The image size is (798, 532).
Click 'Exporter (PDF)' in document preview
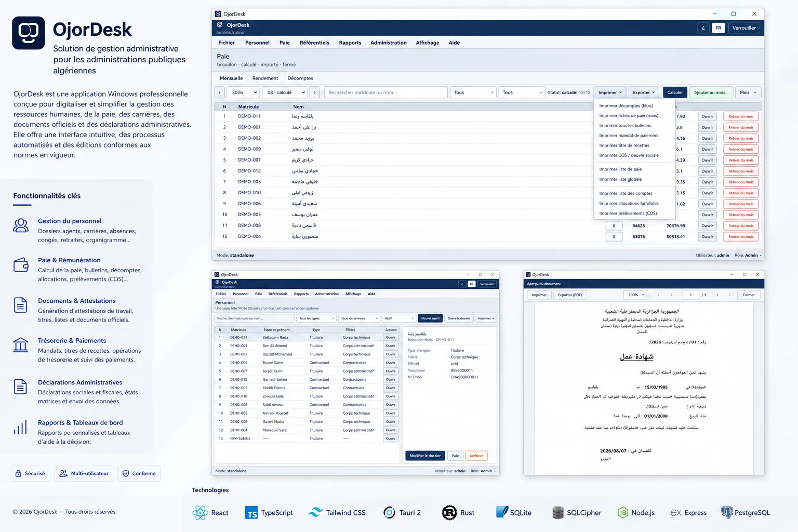click(x=570, y=295)
